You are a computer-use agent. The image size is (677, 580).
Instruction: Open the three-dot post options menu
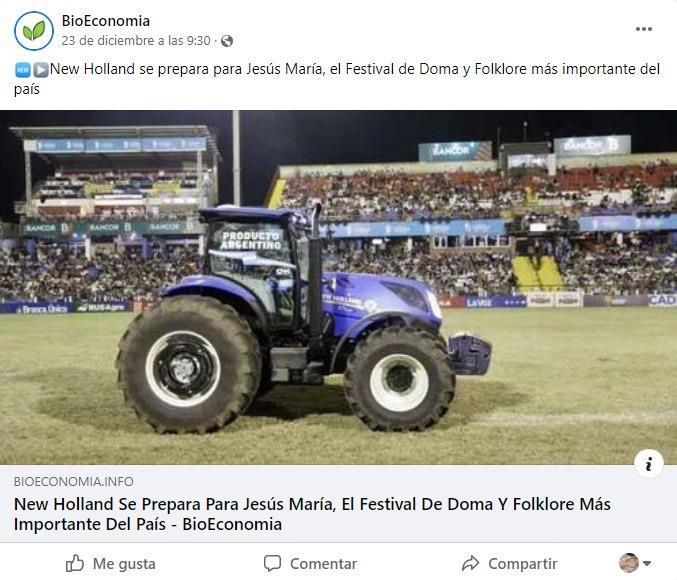pyautogui.click(x=643, y=29)
